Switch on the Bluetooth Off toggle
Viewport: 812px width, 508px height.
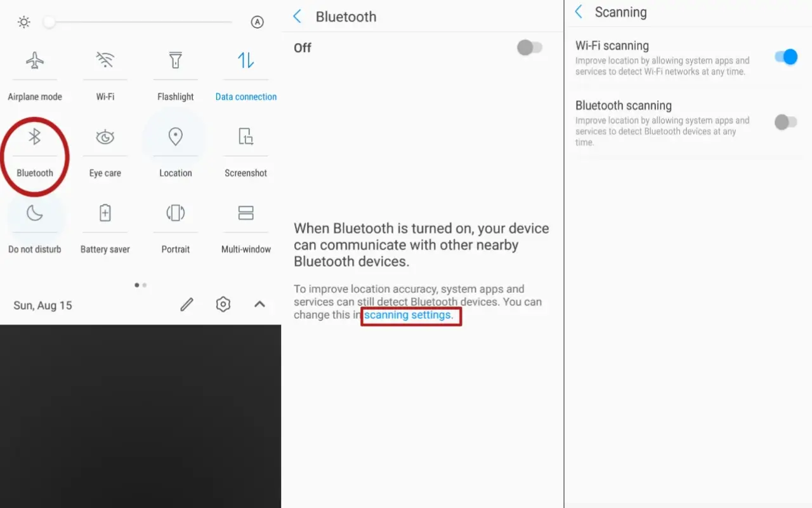[530, 48]
